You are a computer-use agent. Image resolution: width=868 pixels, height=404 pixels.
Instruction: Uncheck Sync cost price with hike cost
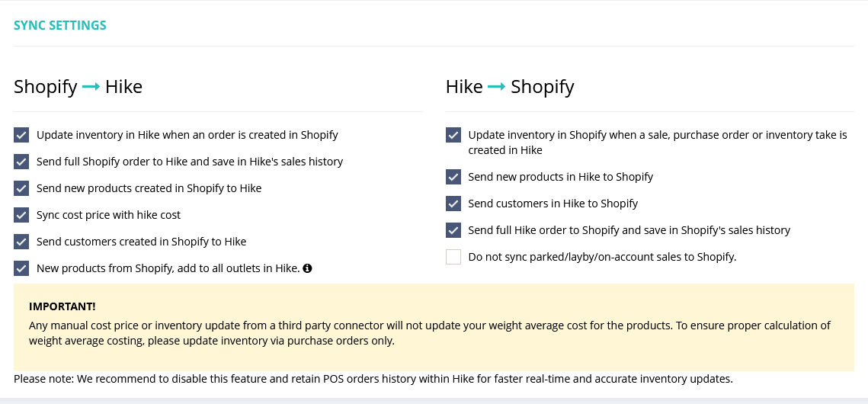21,215
